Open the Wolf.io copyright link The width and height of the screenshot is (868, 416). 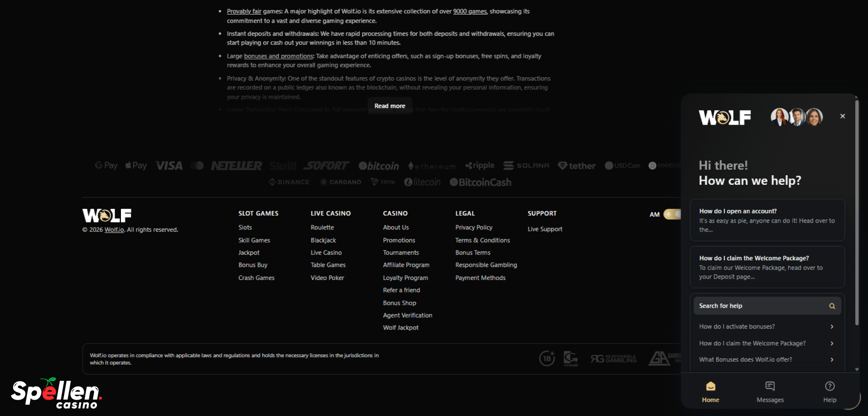(114, 230)
